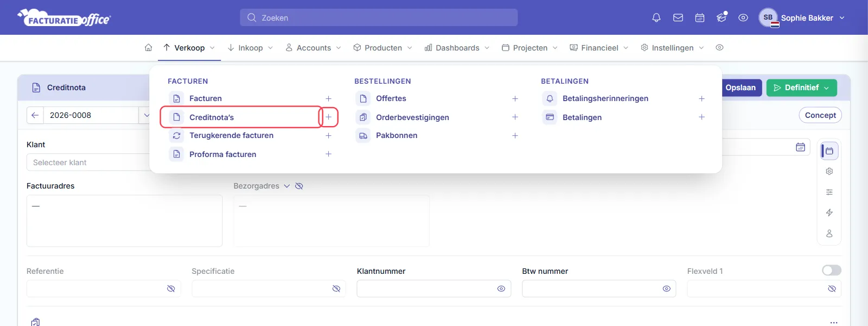Viewport: 868px width, 326px height.
Task: Toggle Flexveld 1 field visibility eye
Action: click(832, 289)
